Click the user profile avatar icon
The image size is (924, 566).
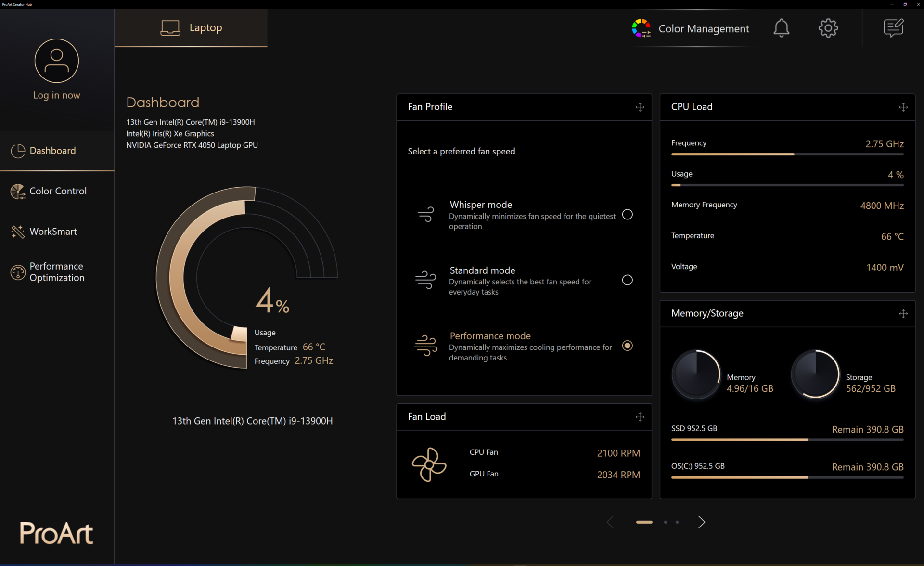(x=57, y=61)
